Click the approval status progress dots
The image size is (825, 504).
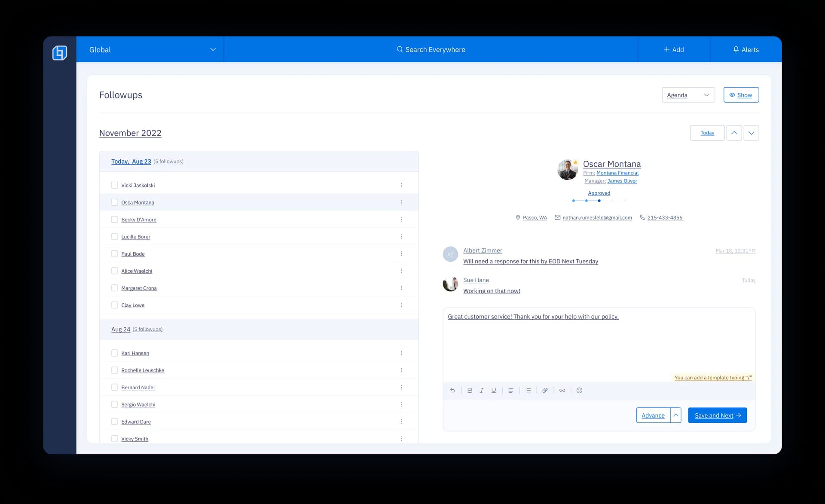coord(599,201)
